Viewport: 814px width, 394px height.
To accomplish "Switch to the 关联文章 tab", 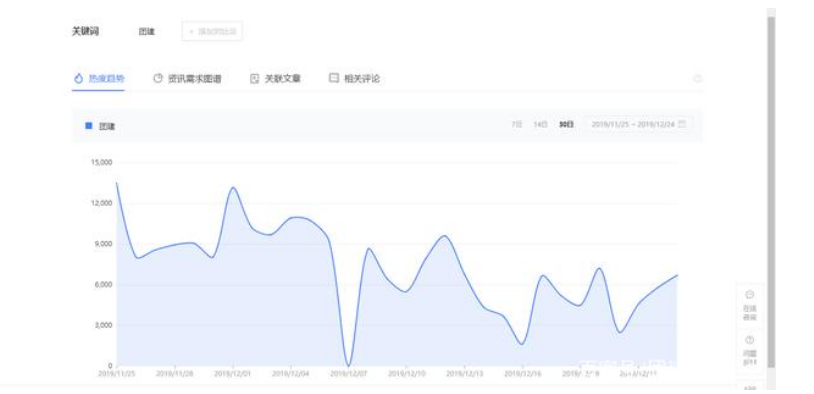I will [x=282, y=79].
